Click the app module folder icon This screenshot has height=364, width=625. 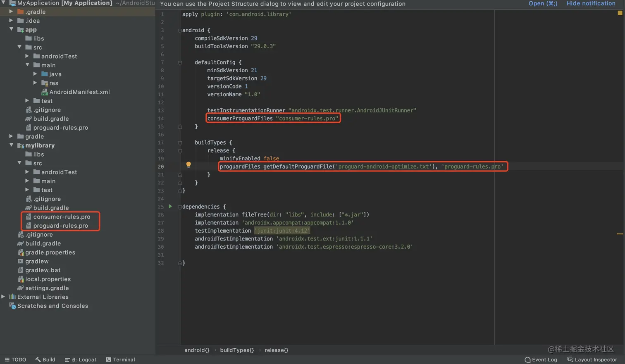coord(20,30)
